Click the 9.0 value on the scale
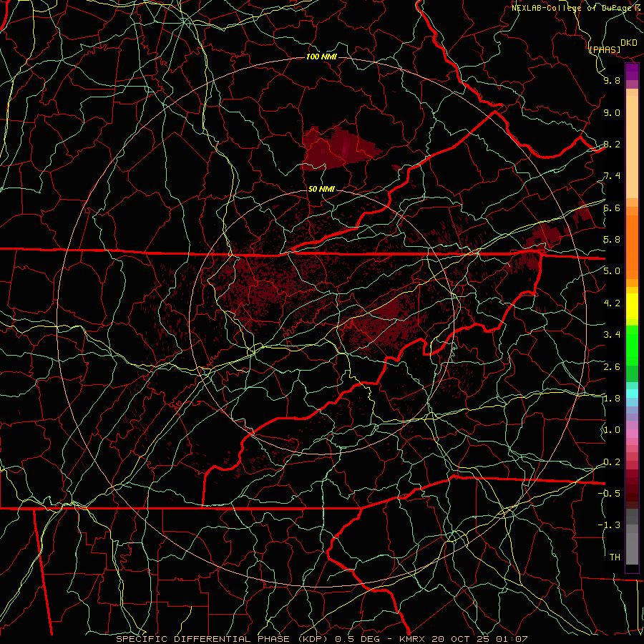 (x=612, y=112)
